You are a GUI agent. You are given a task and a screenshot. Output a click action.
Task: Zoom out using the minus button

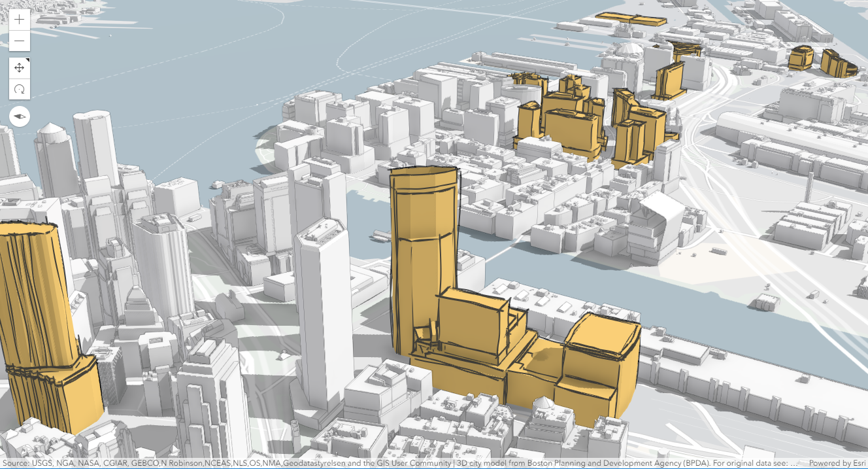click(18, 41)
